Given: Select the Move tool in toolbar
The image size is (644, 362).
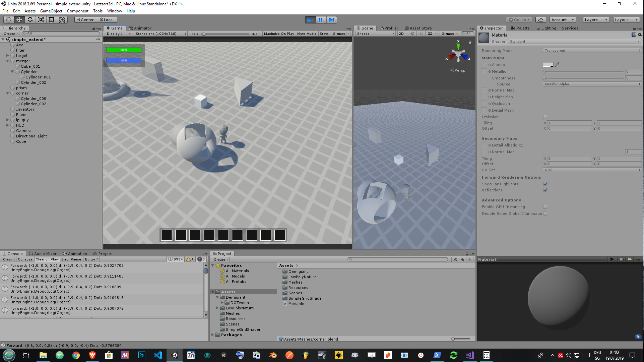Looking at the screenshot, I should [19, 20].
